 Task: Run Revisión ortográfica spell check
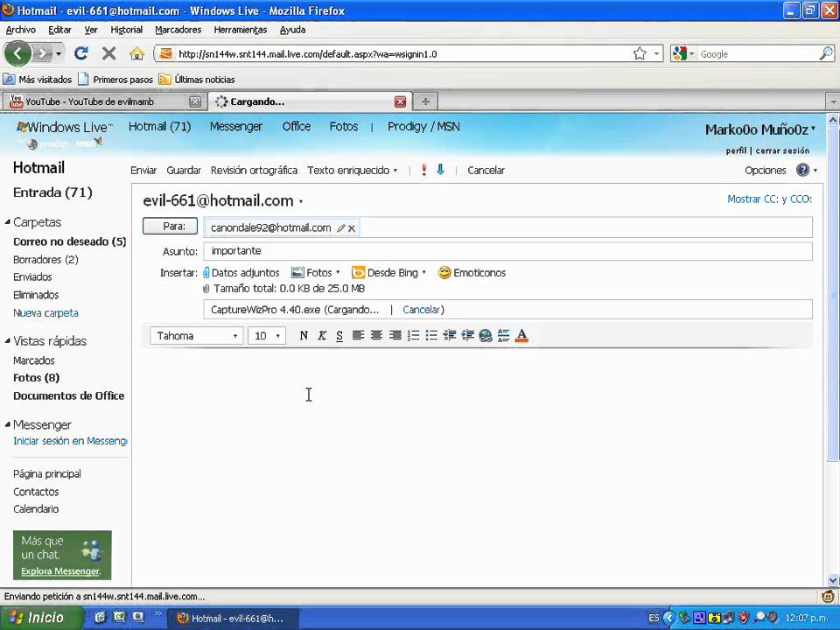coord(254,171)
